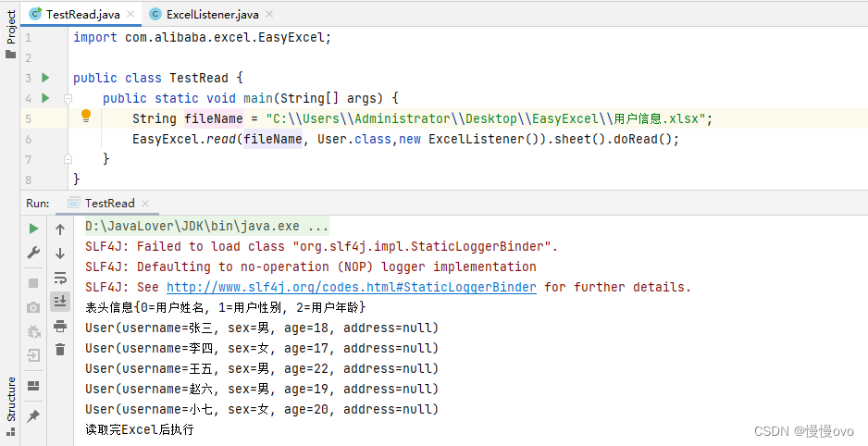Rerun TestRead with the green play button
868x446 pixels.
(x=33, y=229)
